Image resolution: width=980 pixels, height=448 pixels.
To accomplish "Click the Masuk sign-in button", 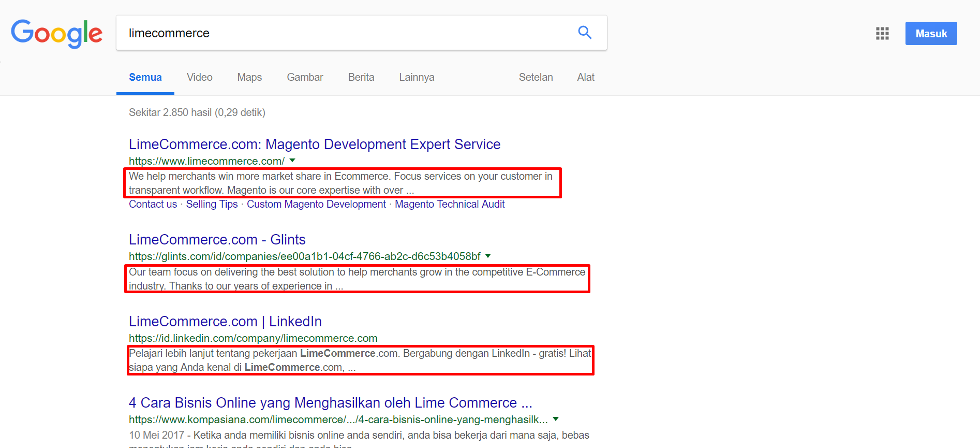I will point(931,33).
